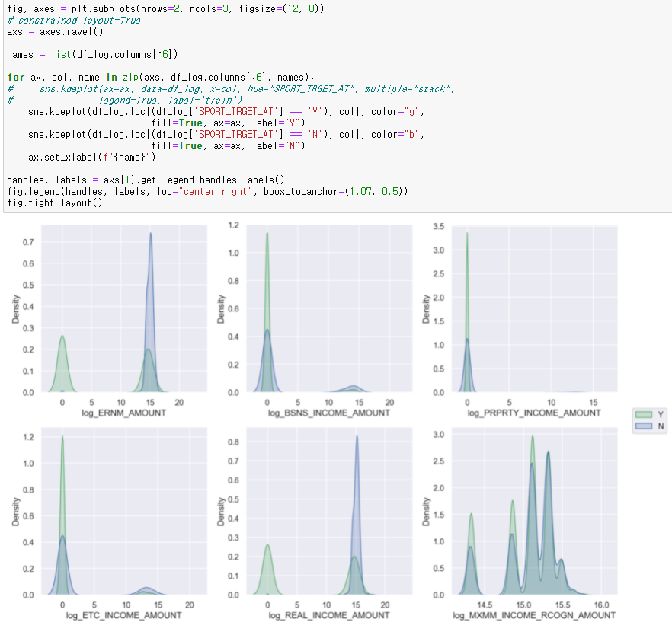The width and height of the screenshot is (672, 635).
Task: Click the 3.5 tick on the log_PRPRTY_INCOME_AMOUNT plot
Action: pyautogui.click(x=438, y=226)
